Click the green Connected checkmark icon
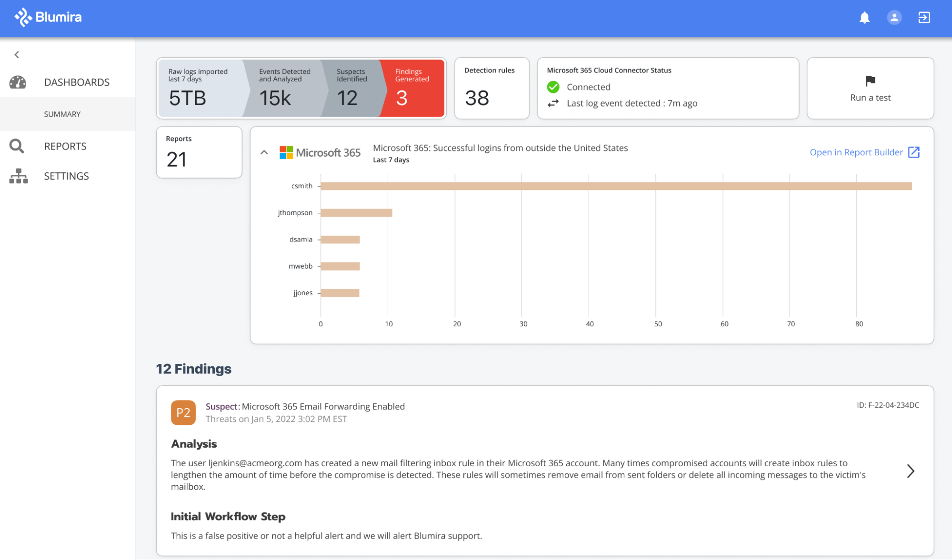The height and width of the screenshot is (560, 952). (x=553, y=87)
